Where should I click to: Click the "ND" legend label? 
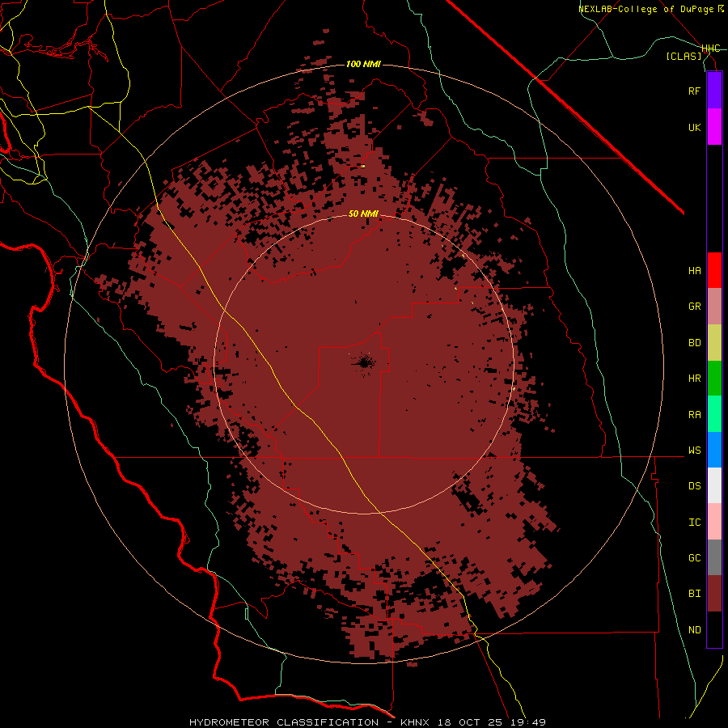694,630
